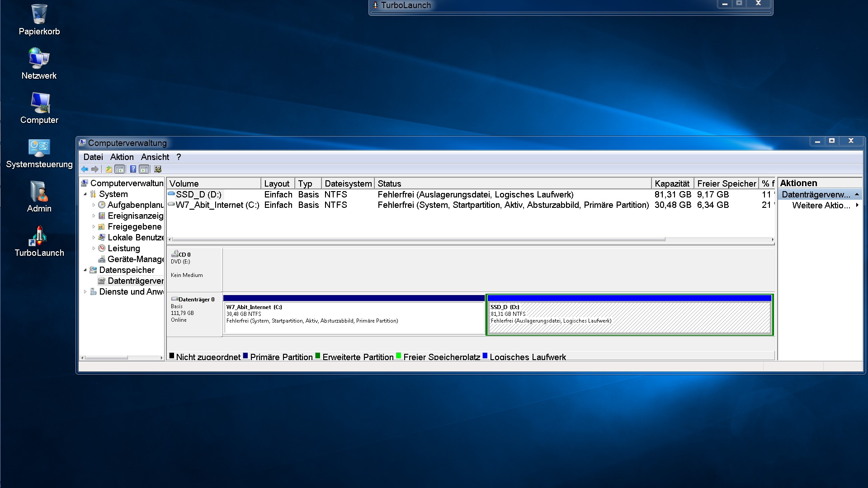The width and height of the screenshot is (868, 488).
Task: Expand the Dienste und Anwendungen node
Action: click(85, 292)
